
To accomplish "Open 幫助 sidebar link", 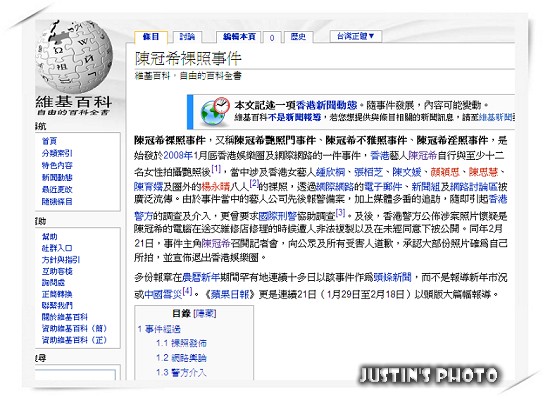I will pyautogui.click(x=49, y=236).
